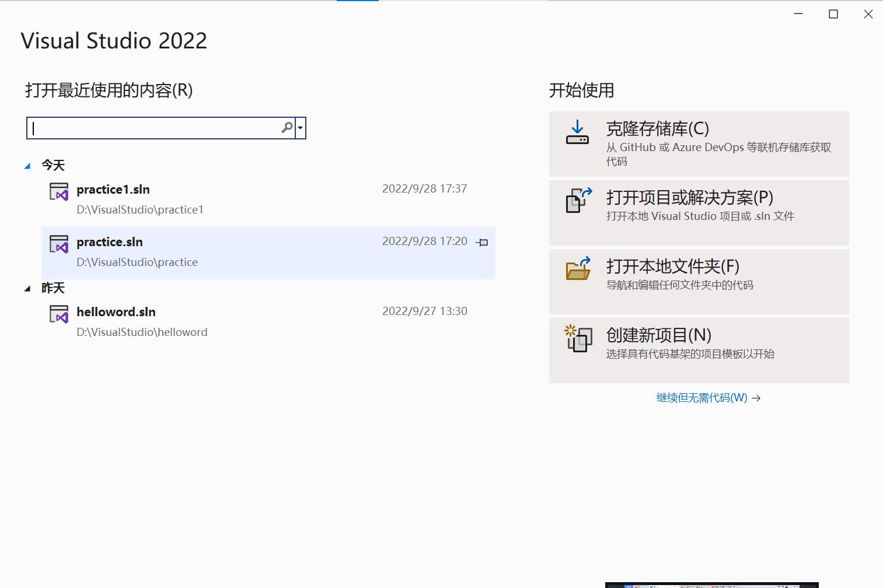Choose 打开项目或解决方案(P)
Viewport: 883px width, 588px height.
coord(699,213)
